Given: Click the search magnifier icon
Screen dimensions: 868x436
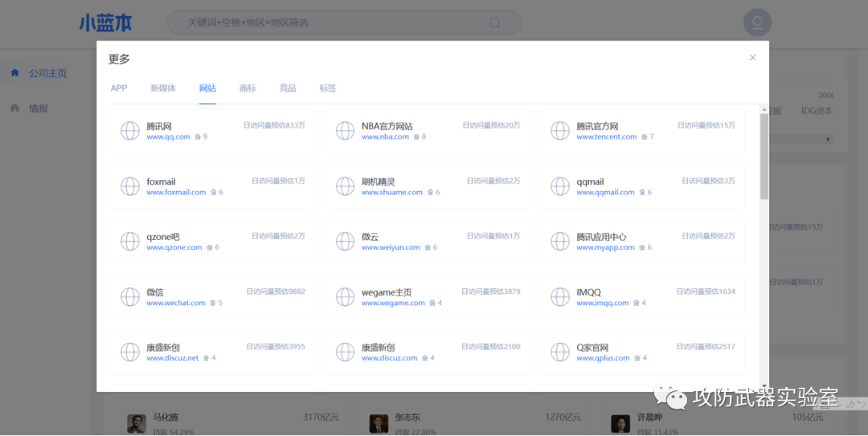Looking at the screenshot, I should pos(495,22).
